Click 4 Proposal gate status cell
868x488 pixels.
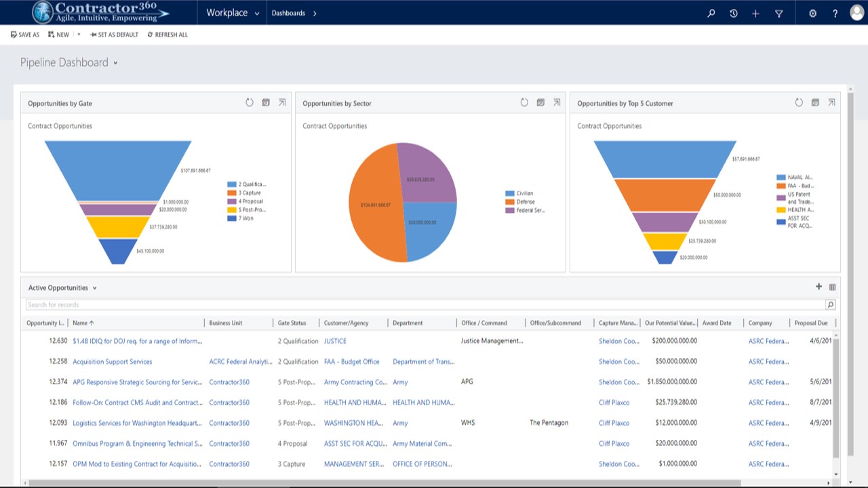293,444
